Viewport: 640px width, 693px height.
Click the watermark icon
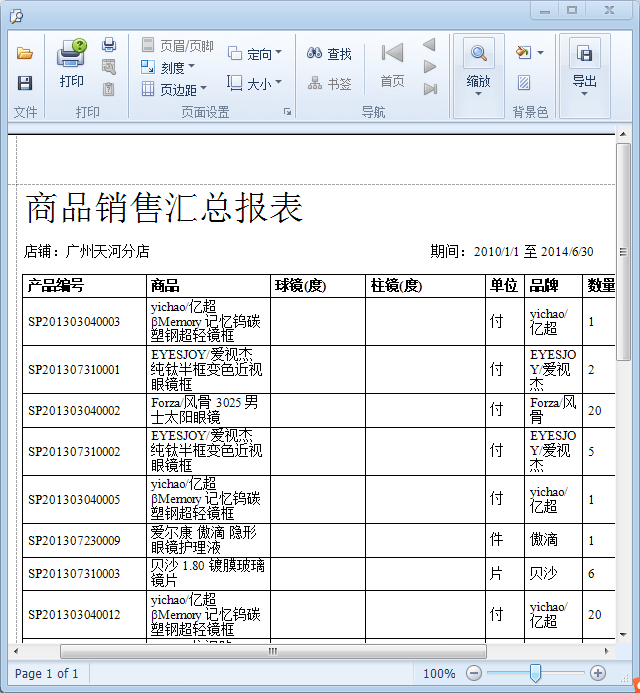[524, 83]
